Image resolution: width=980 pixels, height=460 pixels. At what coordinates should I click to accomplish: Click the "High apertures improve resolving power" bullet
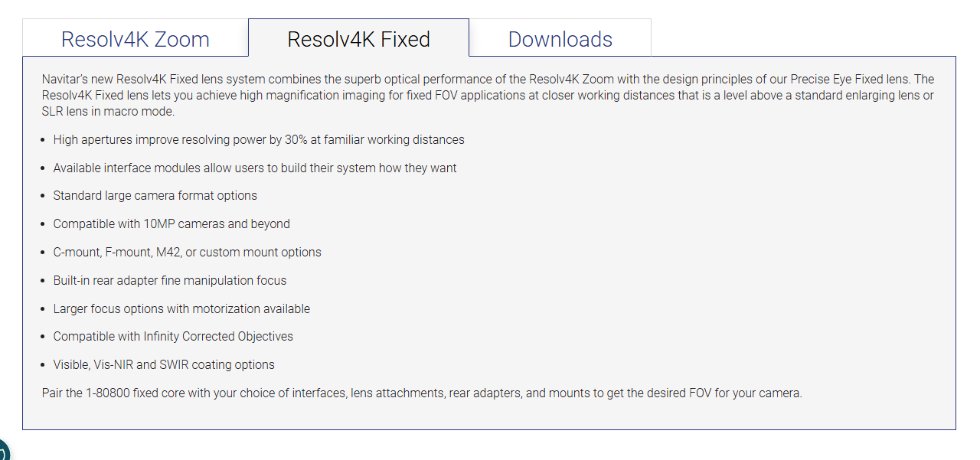[x=259, y=139]
